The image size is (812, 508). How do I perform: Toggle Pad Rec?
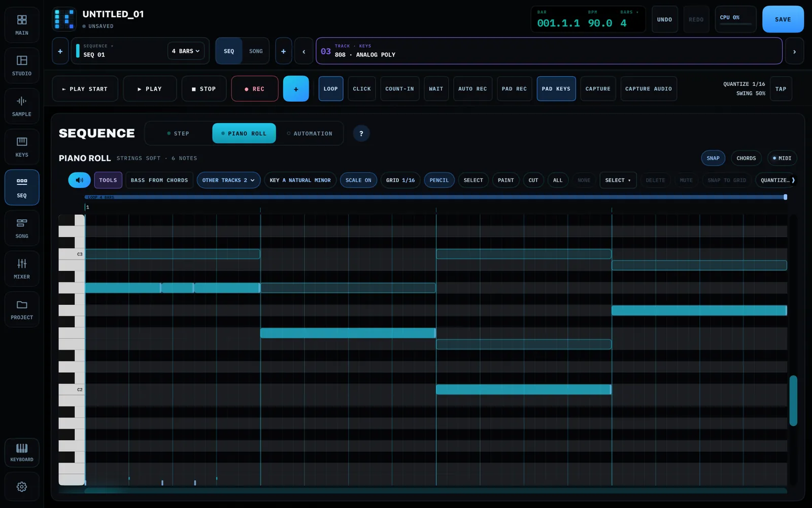click(515, 89)
